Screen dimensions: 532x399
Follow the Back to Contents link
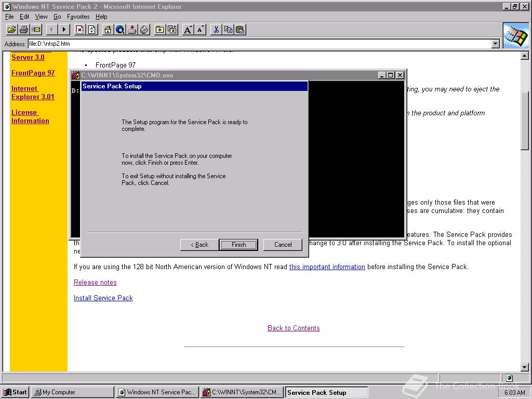click(x=294, y=328)
